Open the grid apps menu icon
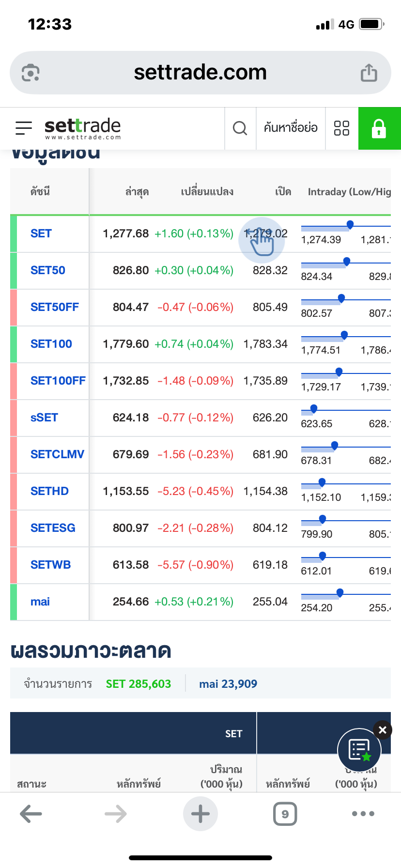The height and width of the screenshot is (868, 401). (x=341, y=128)
